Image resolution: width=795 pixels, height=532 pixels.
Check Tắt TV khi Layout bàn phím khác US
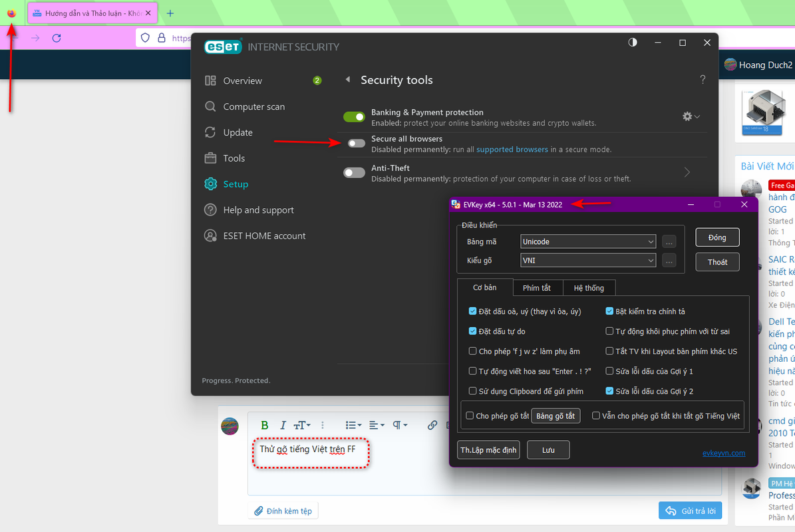(609, 350)
